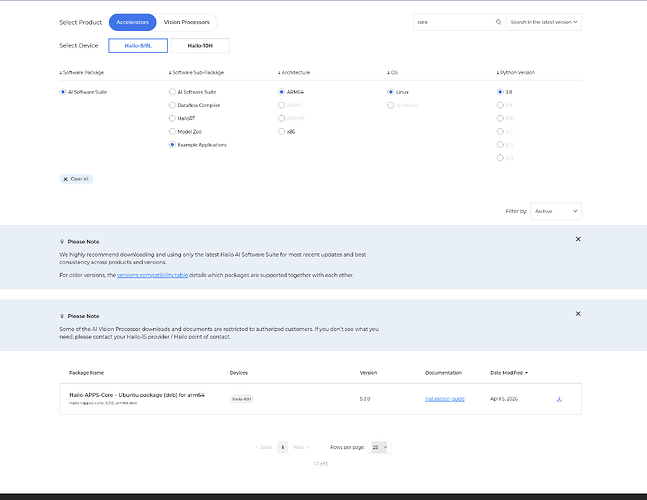Select AI Software Suite software package radio
The width and height of the screenshot is (647, 500).
coord(63,92)
